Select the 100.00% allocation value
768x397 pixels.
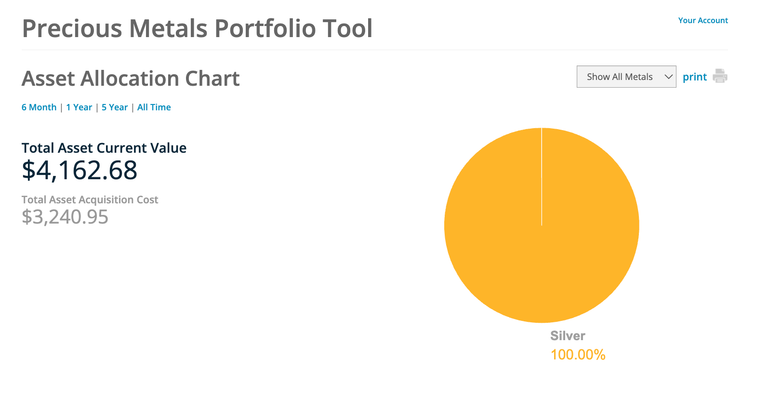pos(578,354)
